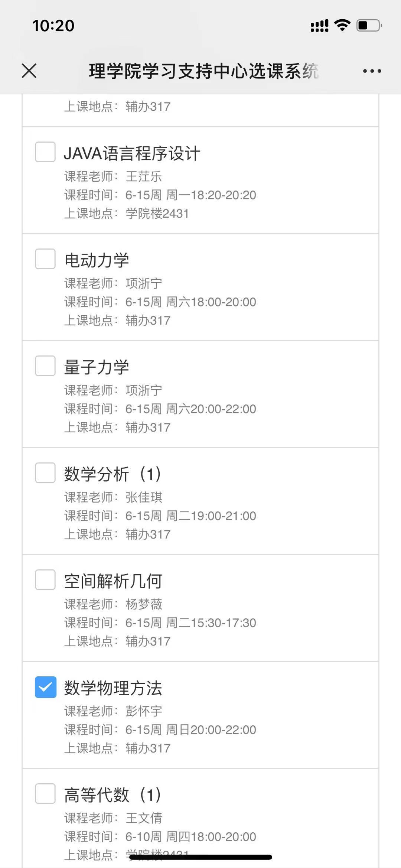Tap the home indicator bar

(200, 857)
